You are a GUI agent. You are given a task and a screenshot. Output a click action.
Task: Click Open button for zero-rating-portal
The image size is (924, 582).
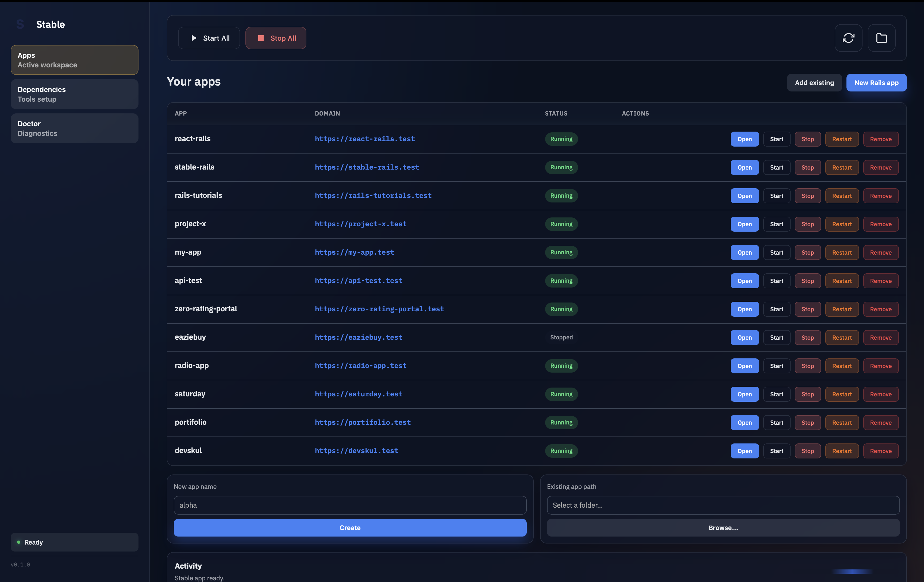tap(744, 309)
